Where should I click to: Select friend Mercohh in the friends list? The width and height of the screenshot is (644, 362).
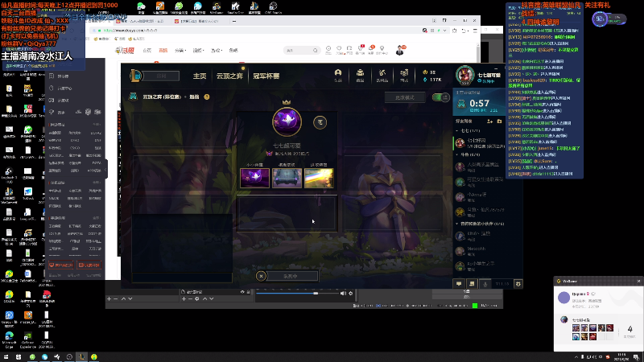click(x=480, y=251)
